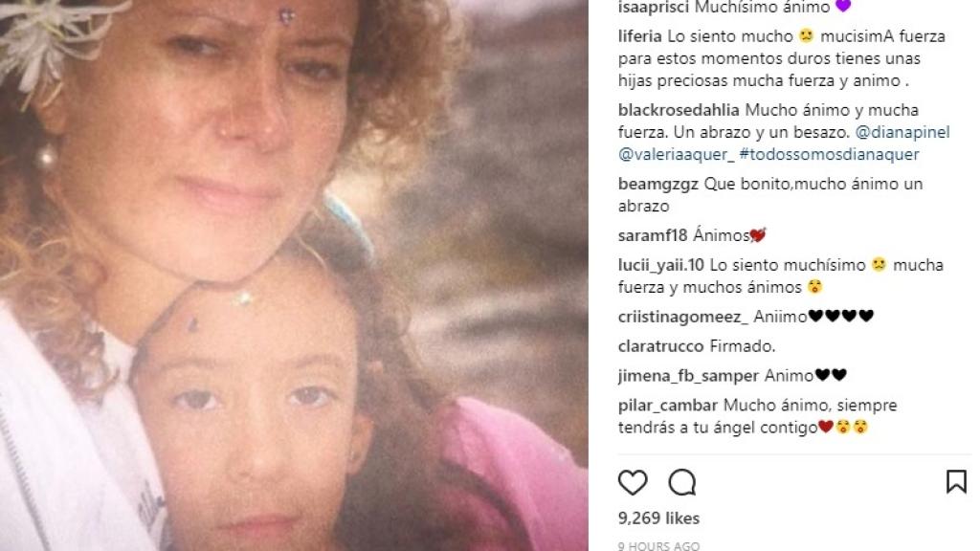Open the post timestamp 9 hours ago
This screenshot has height=551, width=980.
click(x=658, y=545)
